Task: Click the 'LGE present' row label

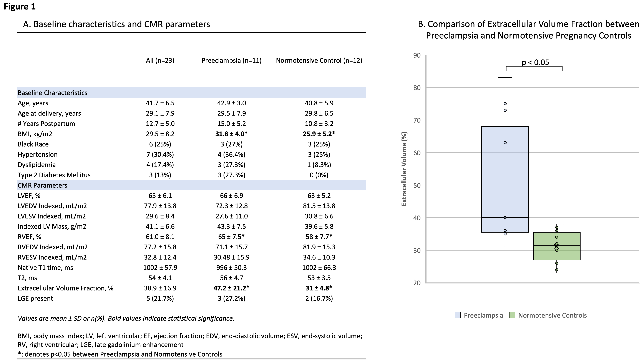Action: (x=35, y=298)
